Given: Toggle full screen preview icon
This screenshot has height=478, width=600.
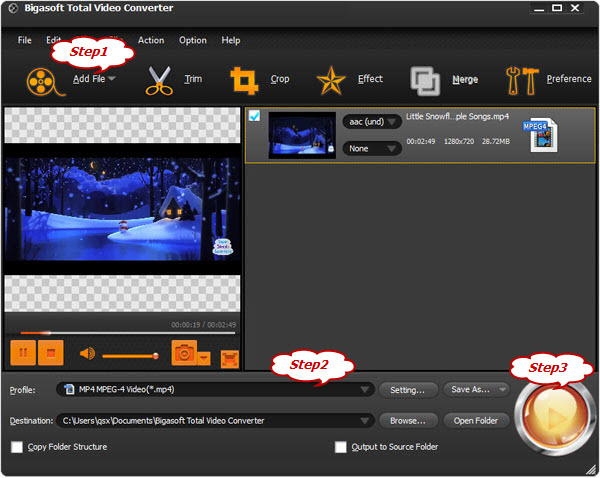Looking at the screenshot, I should click(x=230, y=359).
